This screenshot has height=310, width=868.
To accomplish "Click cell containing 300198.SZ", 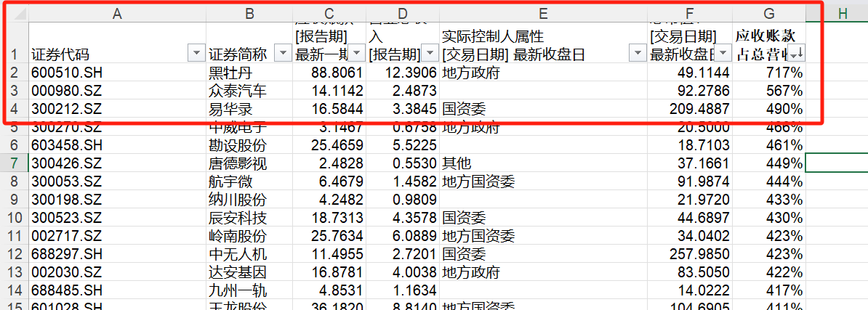I will [117, 200].
